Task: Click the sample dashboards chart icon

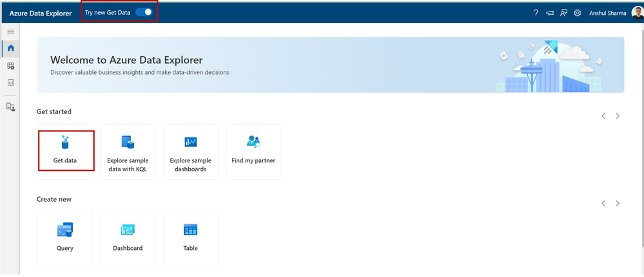Action: tap(191, 142)
